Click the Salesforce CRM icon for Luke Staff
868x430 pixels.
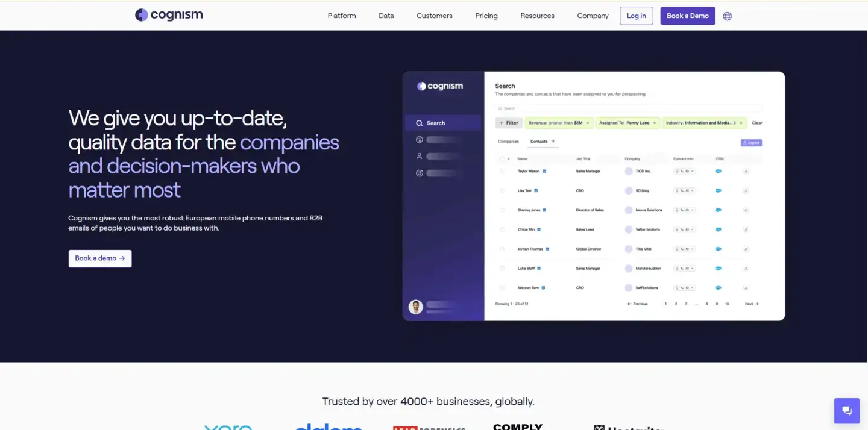pos(719,268)
